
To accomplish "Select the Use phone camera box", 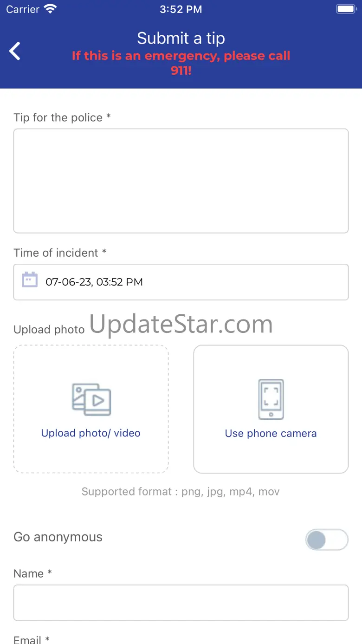I will click(x=271, y=409).
